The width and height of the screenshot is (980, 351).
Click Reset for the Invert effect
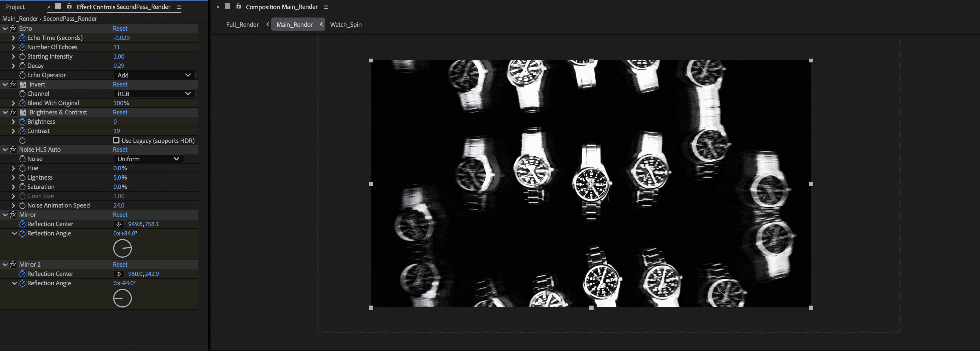pos(120,84)
